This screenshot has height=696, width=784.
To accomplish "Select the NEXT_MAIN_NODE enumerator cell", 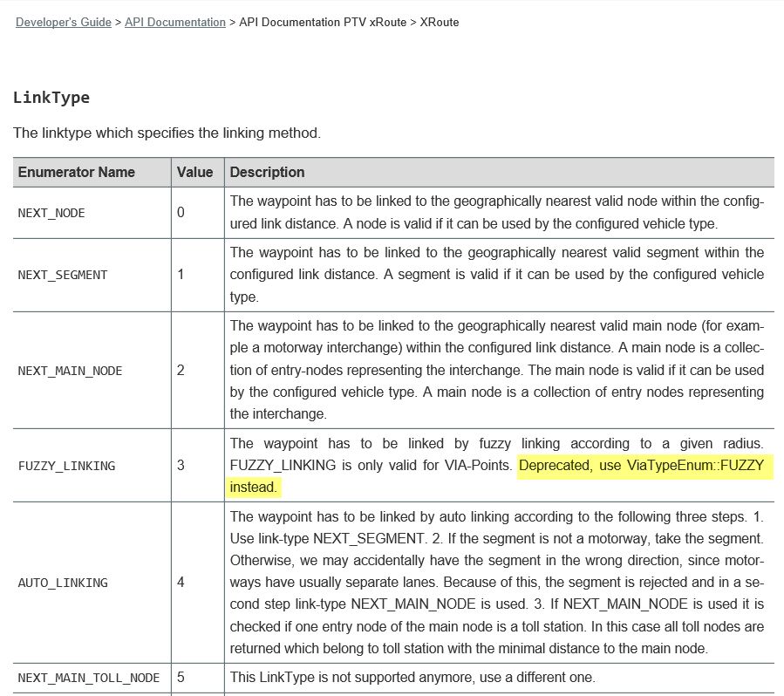I will point(70,371).
